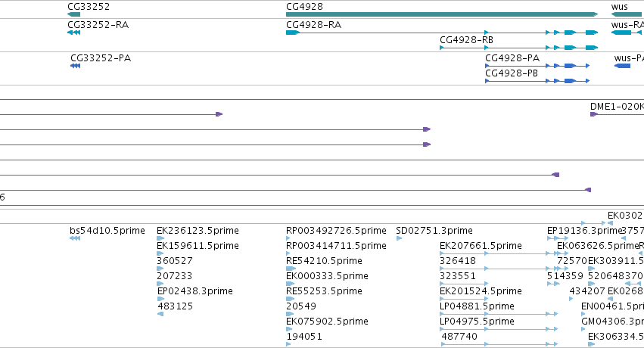The height and width of the screenshot is (348, 644).
Task: Select the CG4928-PB protein feature
Action: click(537, 81)
